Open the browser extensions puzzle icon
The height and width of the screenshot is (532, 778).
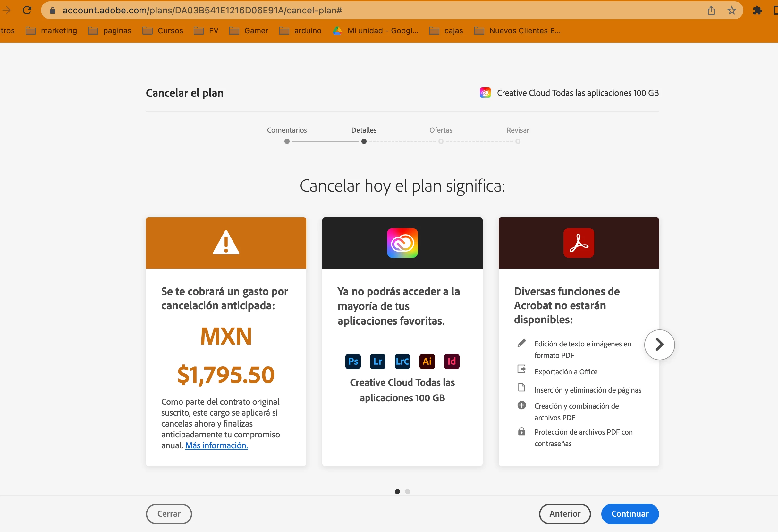(757, 10)
